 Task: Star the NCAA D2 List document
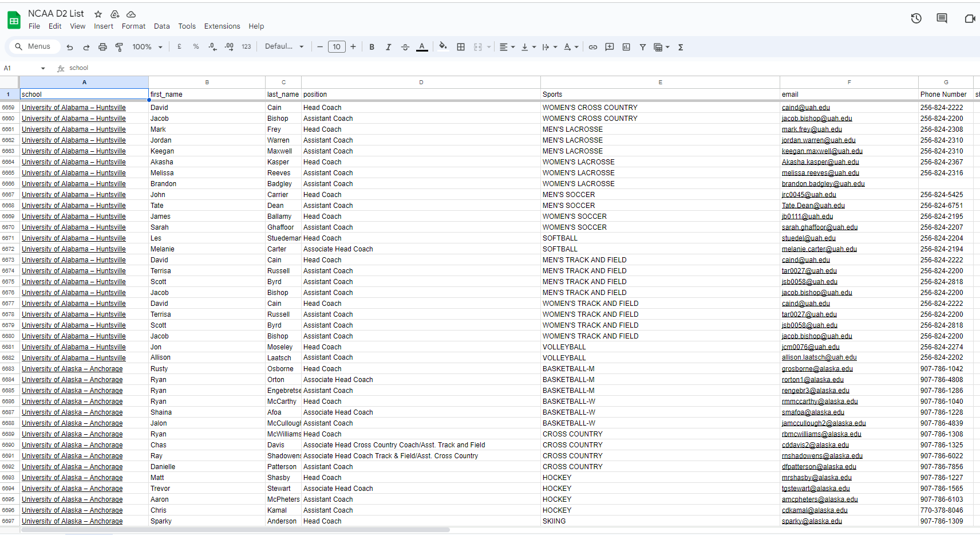[98, 14]
